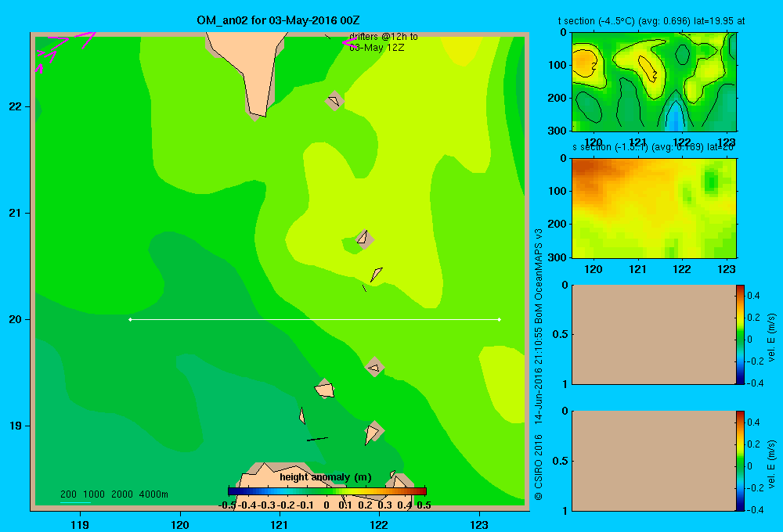
Task: Click the '4000m' depth contour legend value
Action: 153,494
